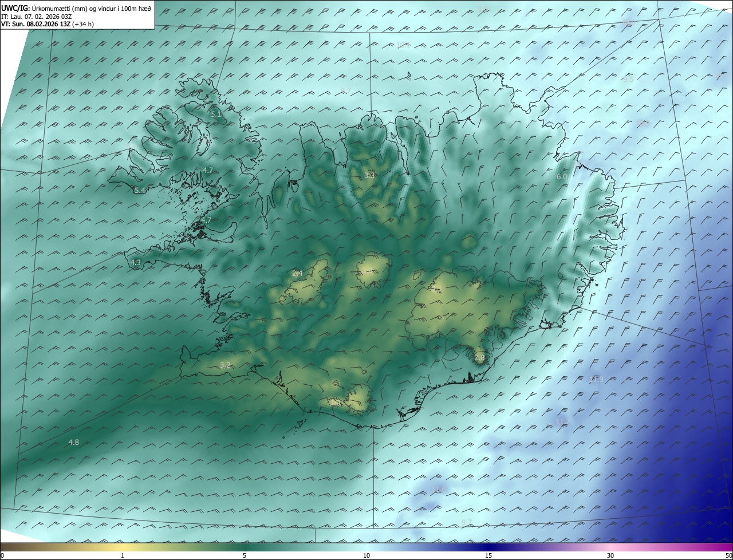Click the 5.1 value label
The image size is (733, 560).
(216, 115)
